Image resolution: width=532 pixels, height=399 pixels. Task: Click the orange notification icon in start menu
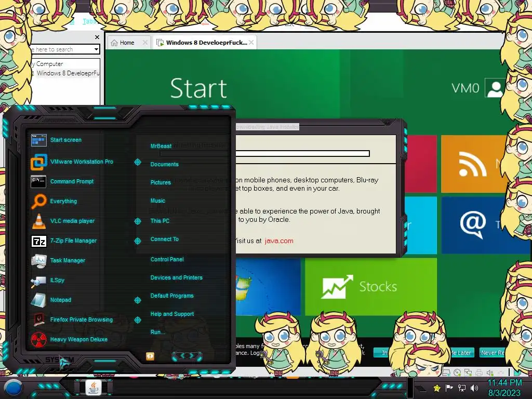coord(150,356)
